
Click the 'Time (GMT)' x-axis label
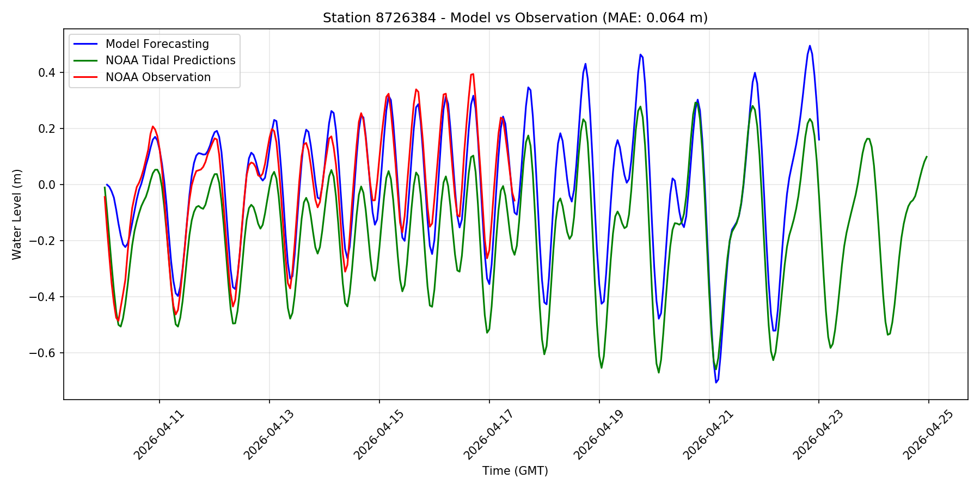[515, 471]
